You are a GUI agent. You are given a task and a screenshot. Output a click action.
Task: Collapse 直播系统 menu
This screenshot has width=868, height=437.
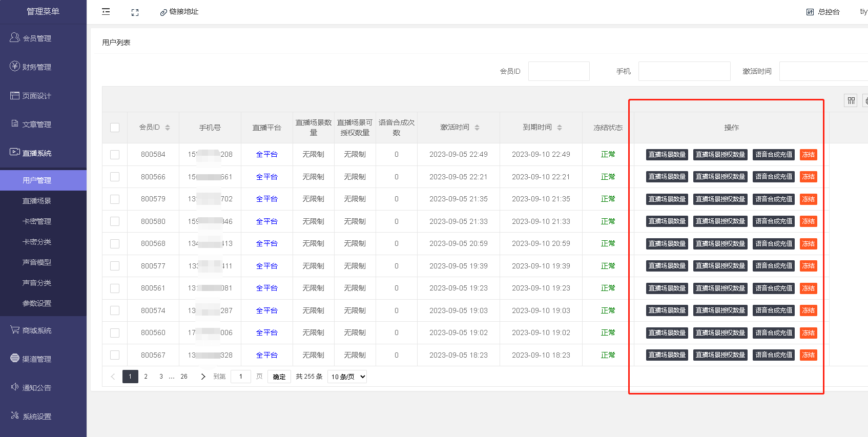(x=43, y=153)
